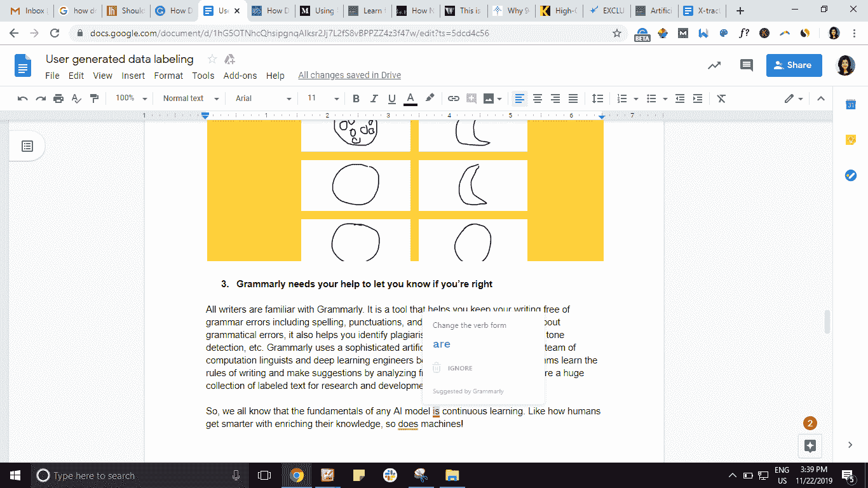Expand the Normal text style dropdown
Image resolution: width=868 pixels, height=488 pixels.
point(190,98)
